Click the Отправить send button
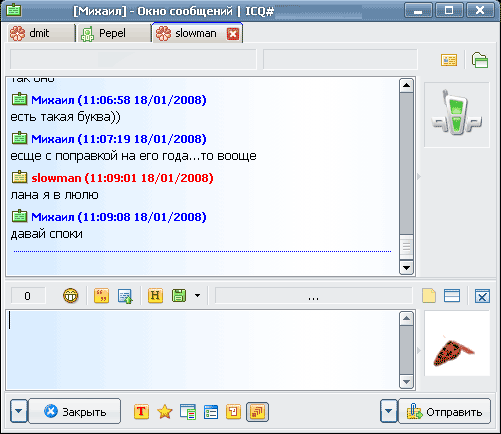 pyautogui.click(x=445, y=411)
